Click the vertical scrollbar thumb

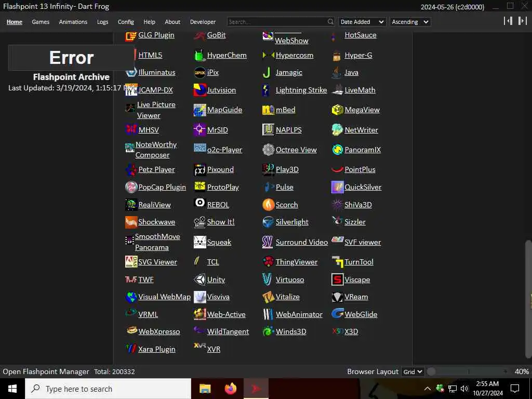528,299
